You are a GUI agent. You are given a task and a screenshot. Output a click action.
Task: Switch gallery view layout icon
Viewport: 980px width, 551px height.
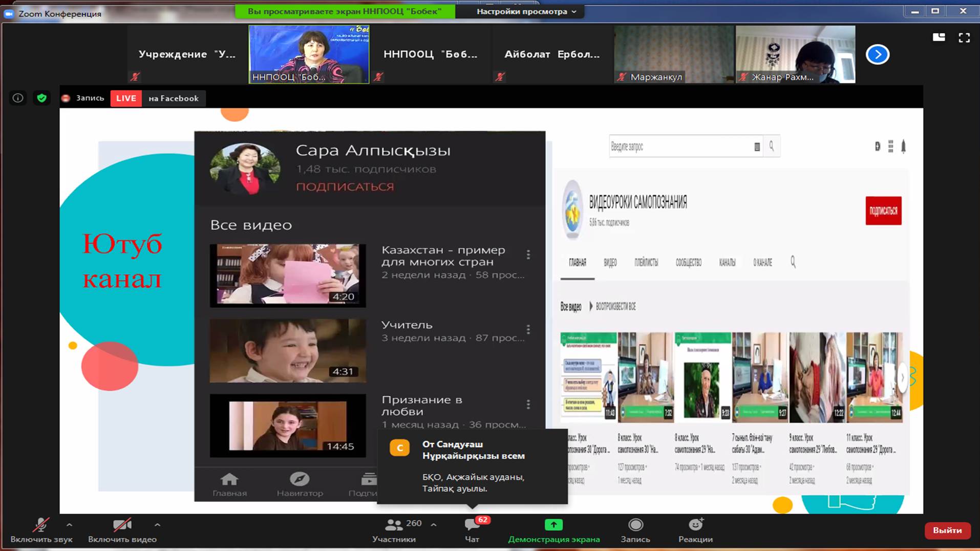click(939, 37)
